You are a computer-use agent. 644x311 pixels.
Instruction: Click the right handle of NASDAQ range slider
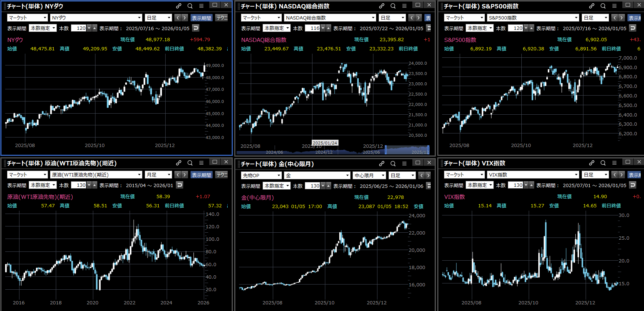428,150
